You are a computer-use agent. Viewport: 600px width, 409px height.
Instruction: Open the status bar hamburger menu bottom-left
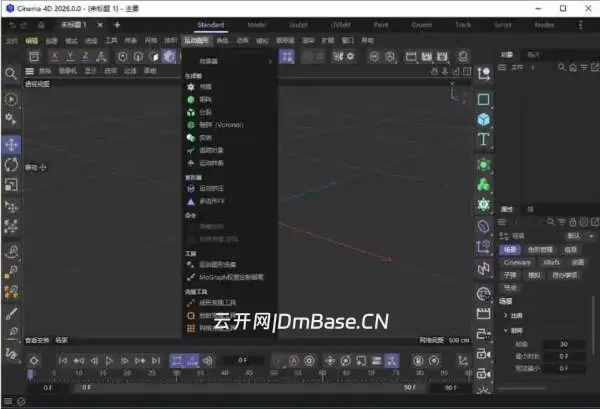(x=8, y=401)
